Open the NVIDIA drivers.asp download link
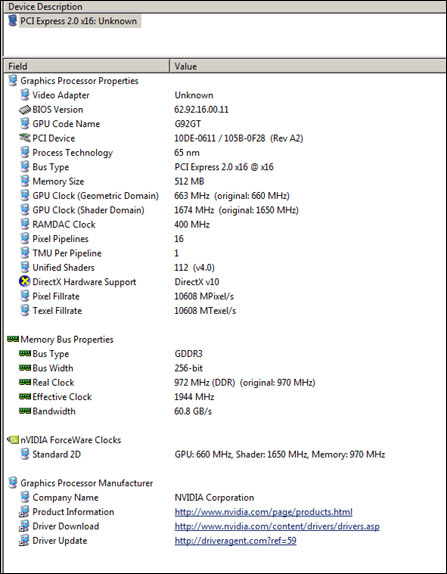Viewport: 447px width, 574px height. 277,526
